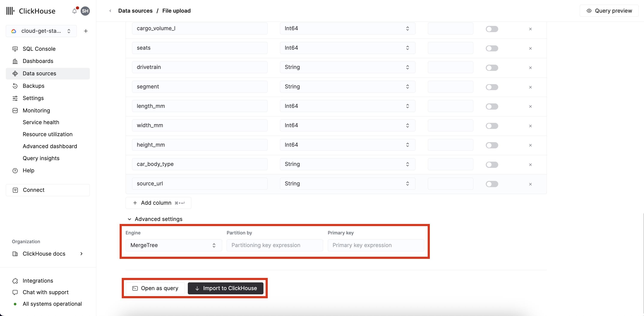Click the back arrow beside Data sources breadcrumb
This screenshot has height=316, width=644.
click(x=110, y=11)
